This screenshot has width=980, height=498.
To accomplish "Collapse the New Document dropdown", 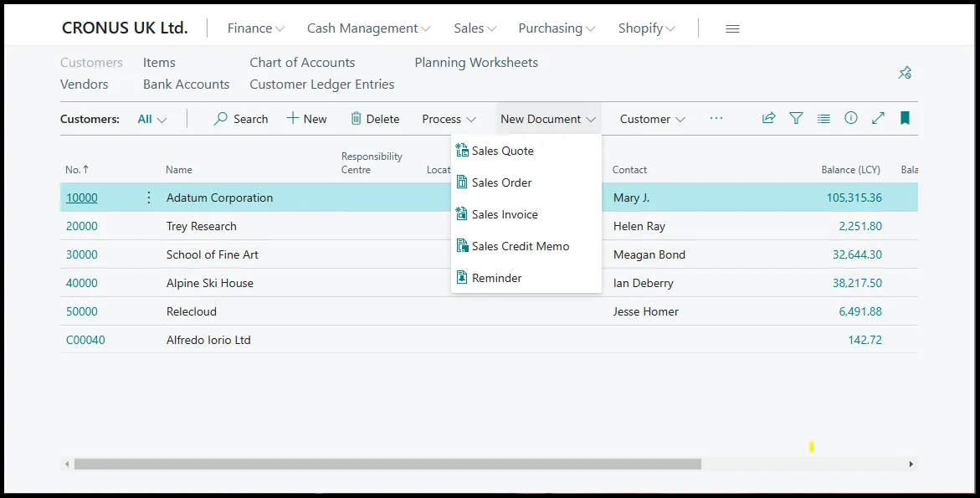I will [548, 119].
